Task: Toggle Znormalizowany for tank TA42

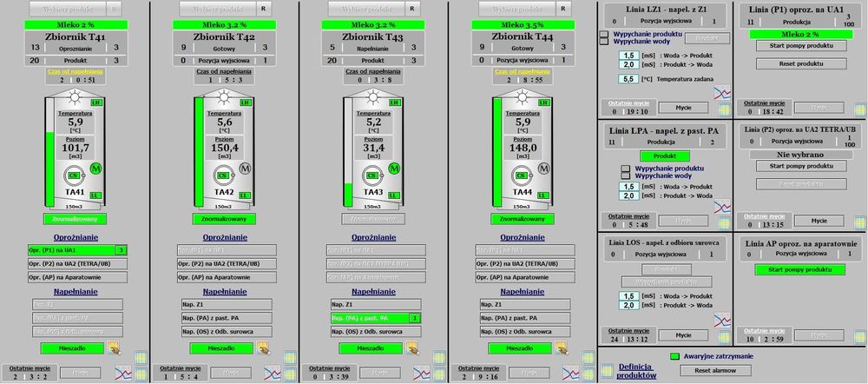Action: tap(224, 219)
